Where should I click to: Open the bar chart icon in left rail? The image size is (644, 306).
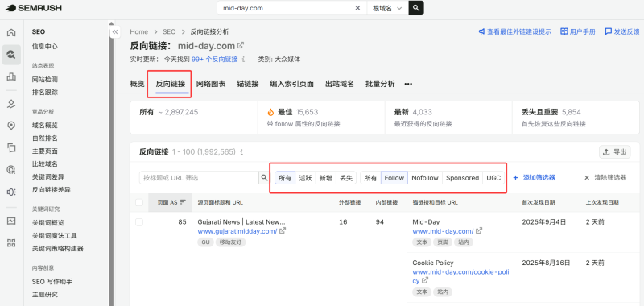click(11, 76)
